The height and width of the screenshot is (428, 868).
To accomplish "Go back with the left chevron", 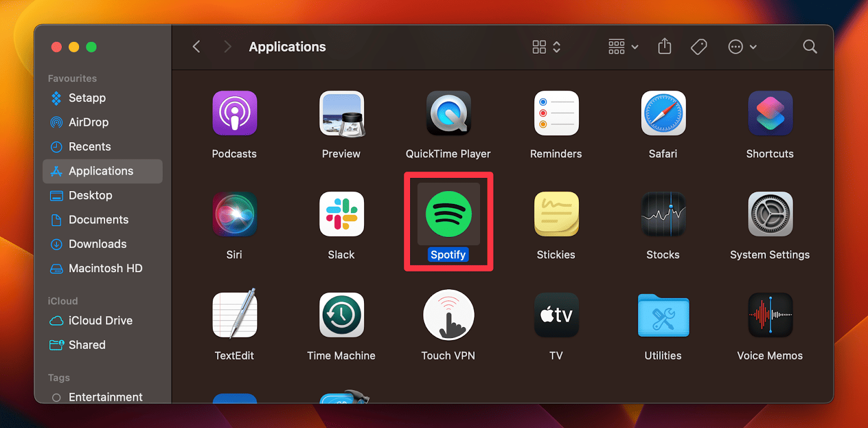I will click(x=196, y=47).
